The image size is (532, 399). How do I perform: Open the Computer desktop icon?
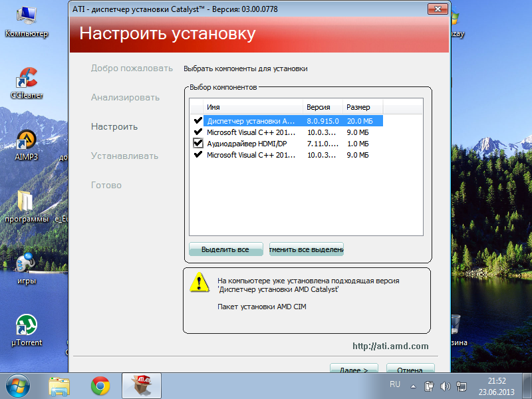(27, 21)
